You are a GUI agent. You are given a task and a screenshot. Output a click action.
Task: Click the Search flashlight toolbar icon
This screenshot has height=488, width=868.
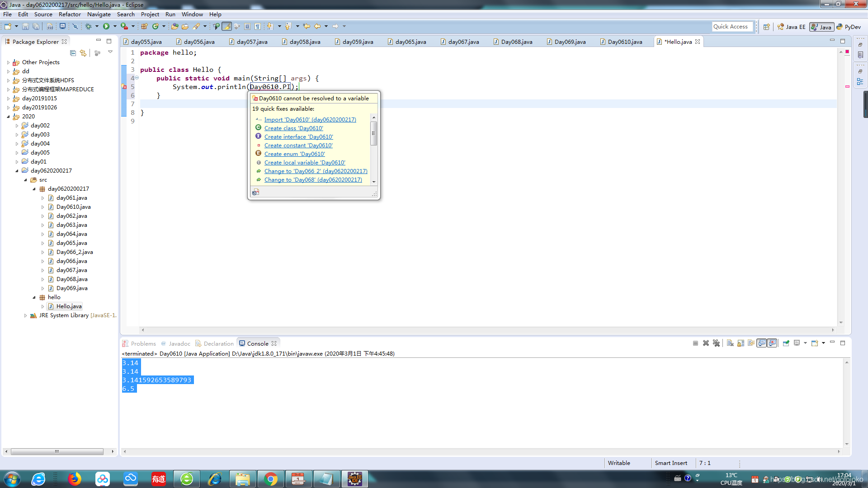(196, 27)
